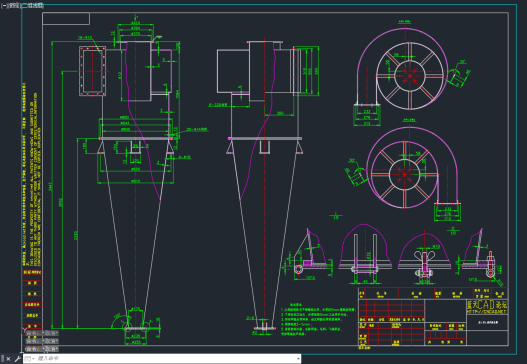Select the 360 dimension text

click(280, 113)
